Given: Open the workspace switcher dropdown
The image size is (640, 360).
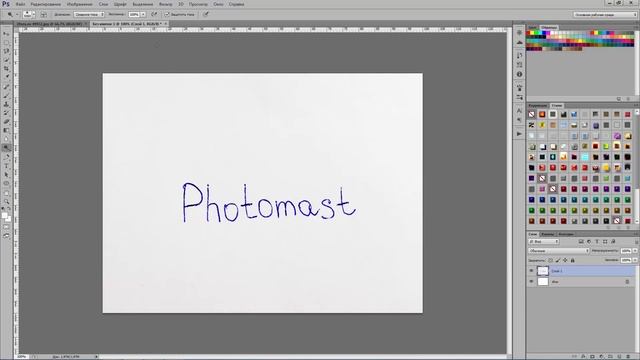Looking at the screenshot, I should (605, 14).
